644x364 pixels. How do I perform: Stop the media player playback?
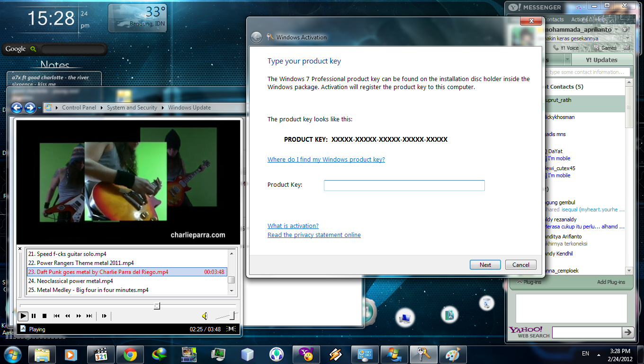pos(45,316)
